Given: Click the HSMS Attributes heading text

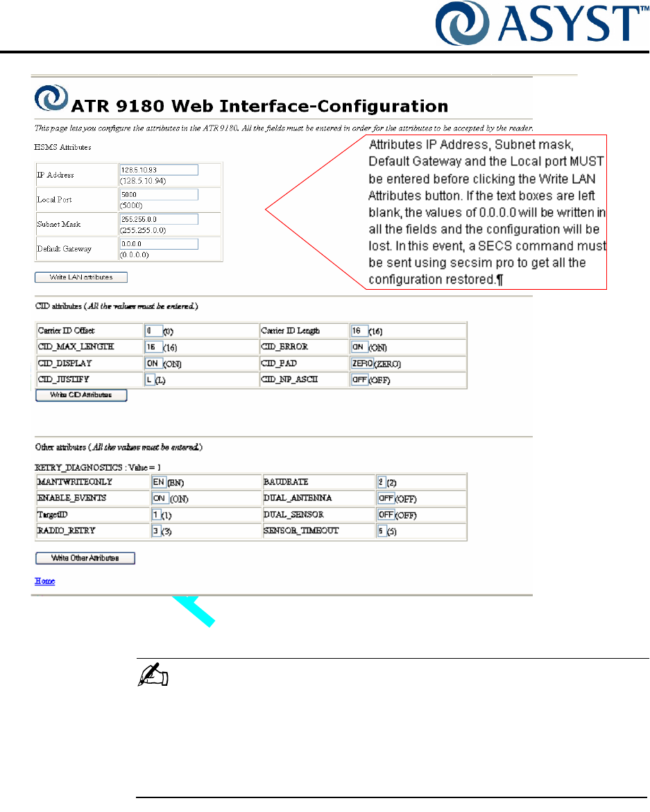Looking at the screenshot, I should 62,147.
